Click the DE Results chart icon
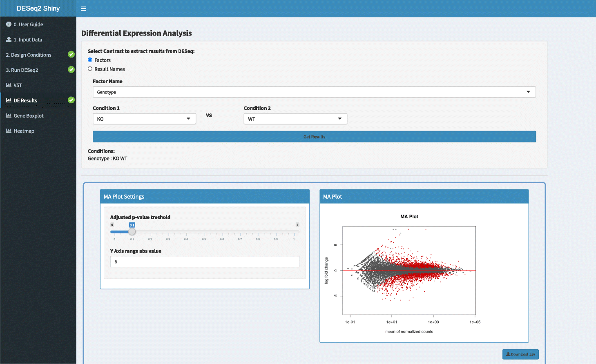This screenshot has height=364, width=596. (9, 100)
